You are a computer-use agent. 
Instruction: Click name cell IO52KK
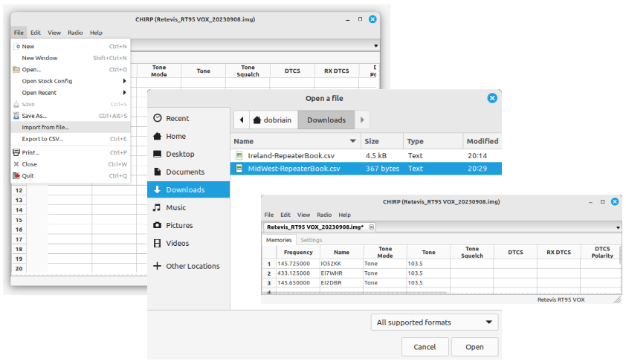pyautogui.click(x=341, y=264)
